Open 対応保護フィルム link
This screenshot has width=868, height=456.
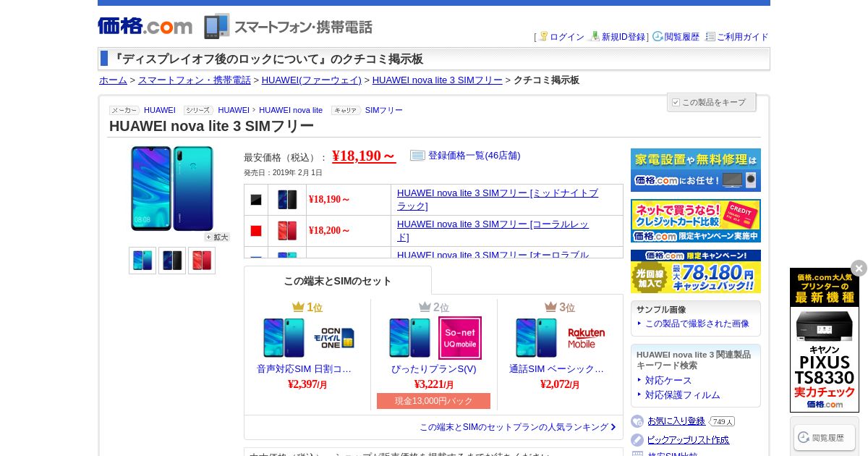(683, 395)
